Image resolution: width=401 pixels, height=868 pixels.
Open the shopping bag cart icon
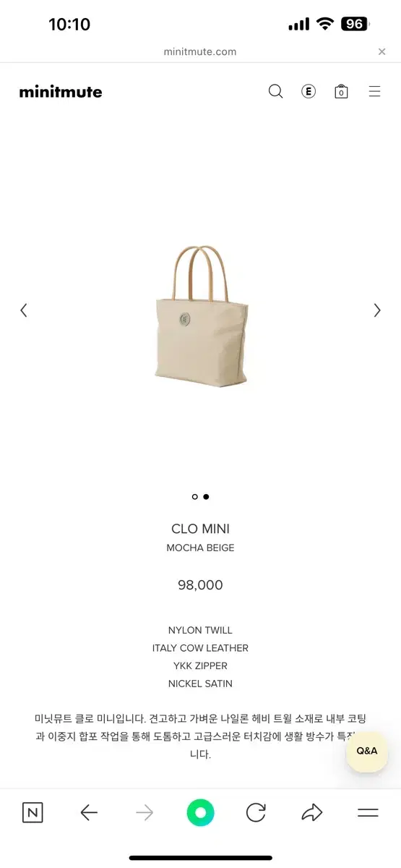341,92
